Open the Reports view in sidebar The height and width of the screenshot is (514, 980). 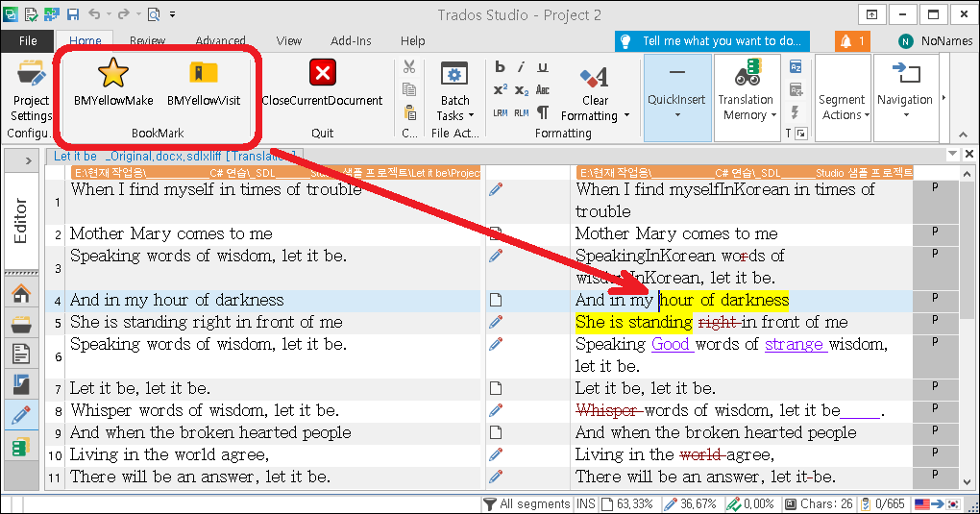pos(20,384)
